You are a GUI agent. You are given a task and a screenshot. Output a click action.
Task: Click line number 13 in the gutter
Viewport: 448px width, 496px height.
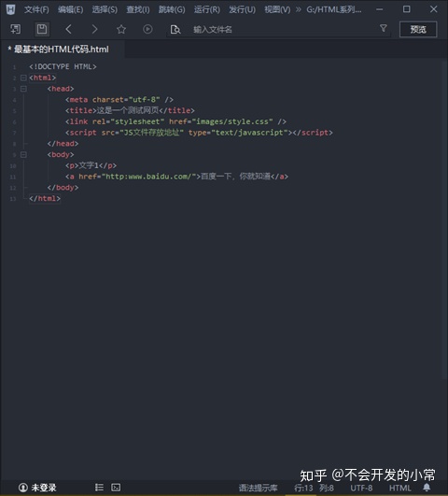pos(13,199)
